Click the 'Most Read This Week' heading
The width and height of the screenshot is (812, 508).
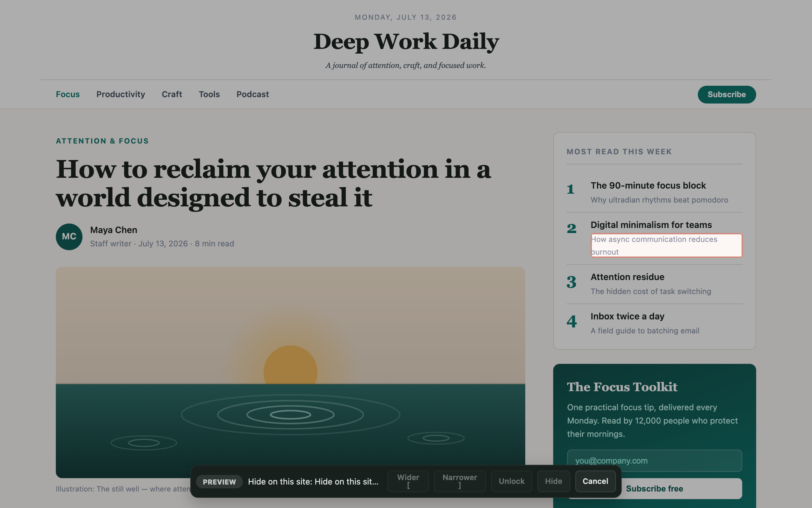(619, 152)
